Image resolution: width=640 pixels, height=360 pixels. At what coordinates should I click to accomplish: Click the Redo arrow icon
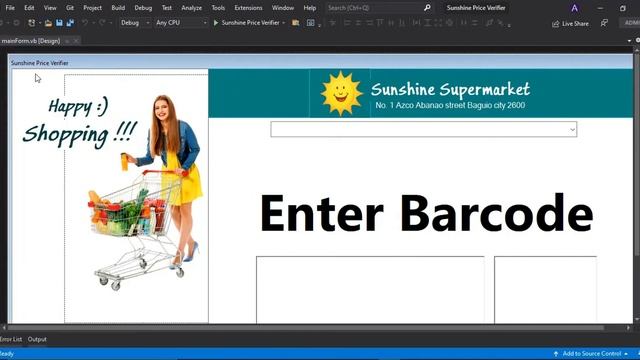pyautogui.click(x=102, y=23)
